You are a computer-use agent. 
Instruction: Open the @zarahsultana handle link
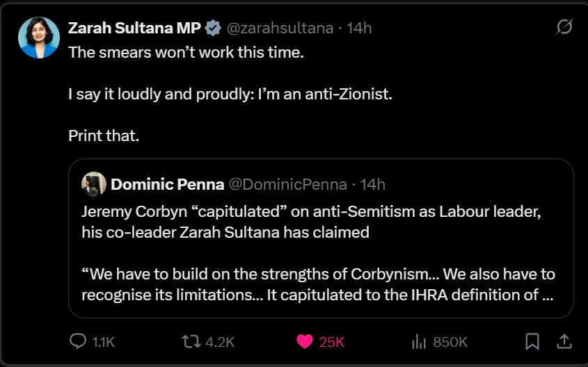pyautogui.click(x=281, y=28)
